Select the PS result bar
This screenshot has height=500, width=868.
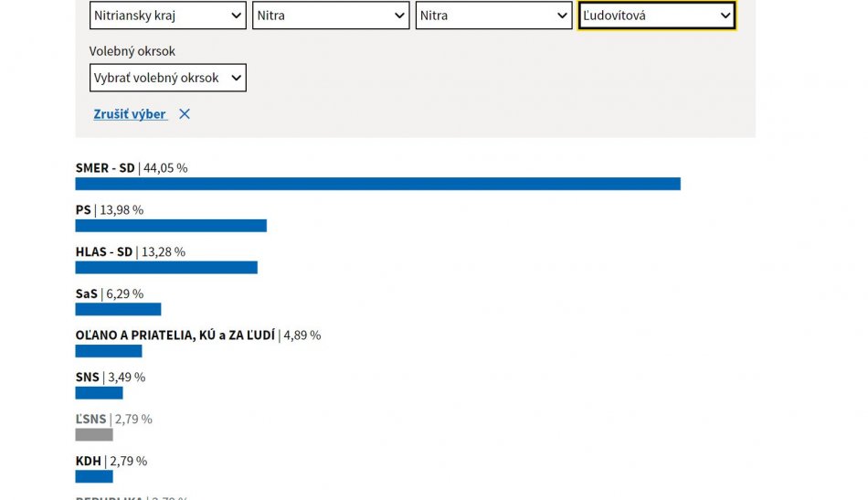click(x=171, y=226)
